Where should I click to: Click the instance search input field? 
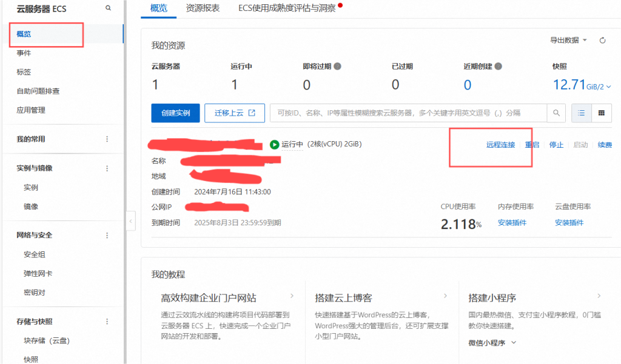tap(408, 113)
